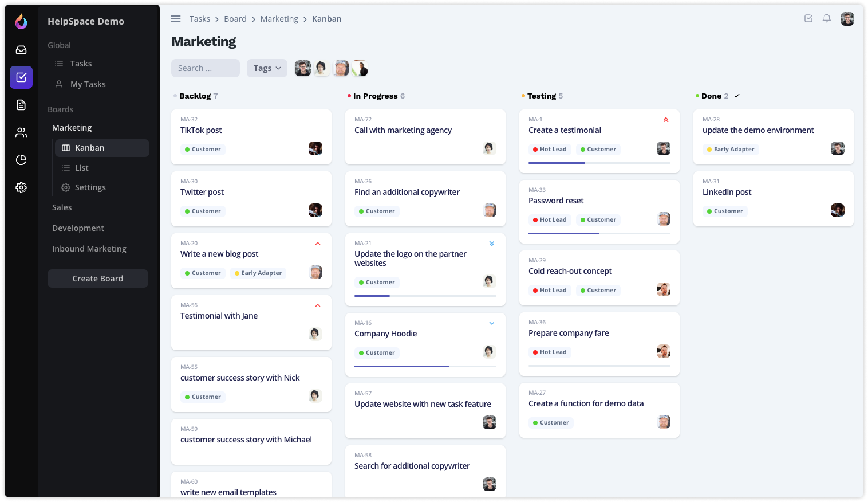The image size is (868, 502).
Task: Open the settings gear in left rail
Action: 21,187
